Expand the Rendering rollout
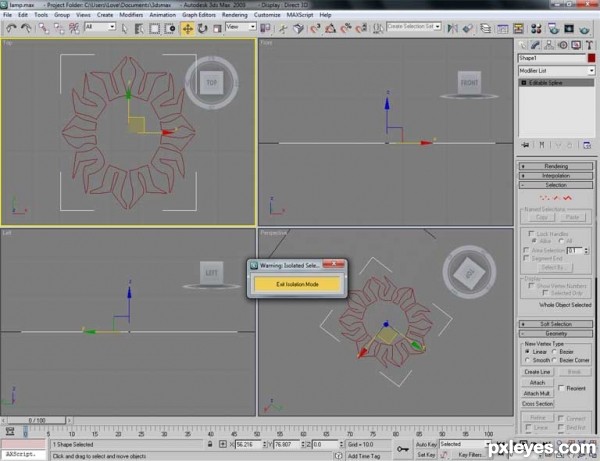The height and width of the screenshot is (461, 600). [x=556, y=166]
